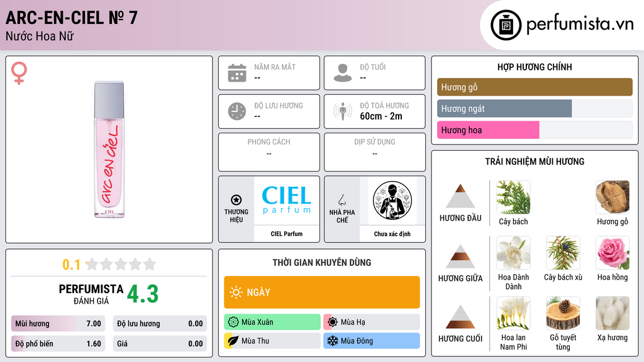This screenshot has height=362, width=644.
Task: Open the Hương gỗ wood note image
Action: tap(613, 197)
